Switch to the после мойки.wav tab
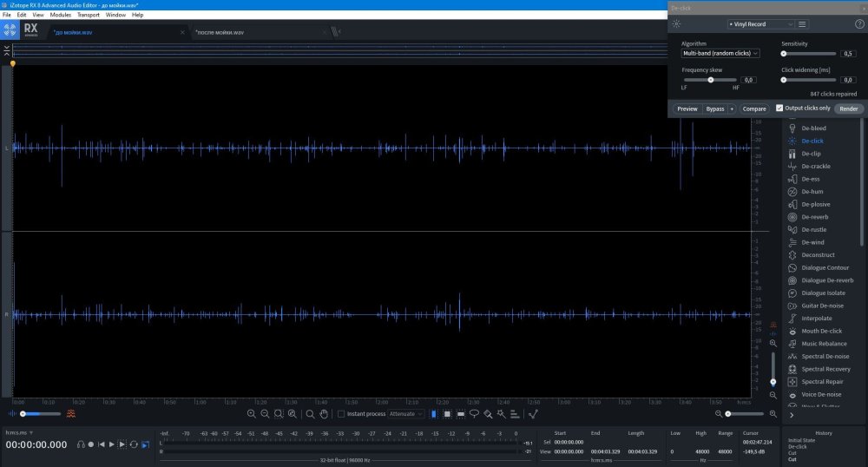This screenshot has width=868, height=467. click(x=218, y=32)
